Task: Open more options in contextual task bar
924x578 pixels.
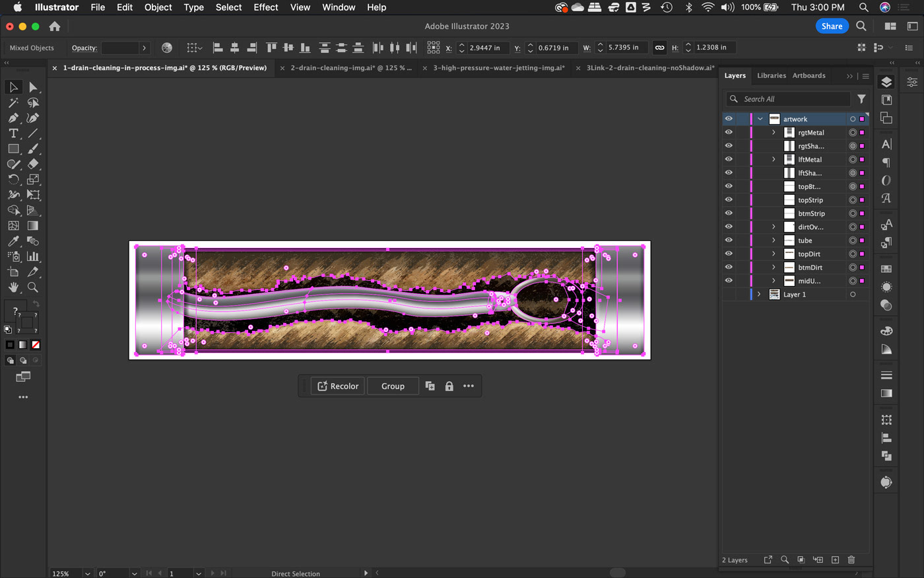Action: (x=469, y=386)
